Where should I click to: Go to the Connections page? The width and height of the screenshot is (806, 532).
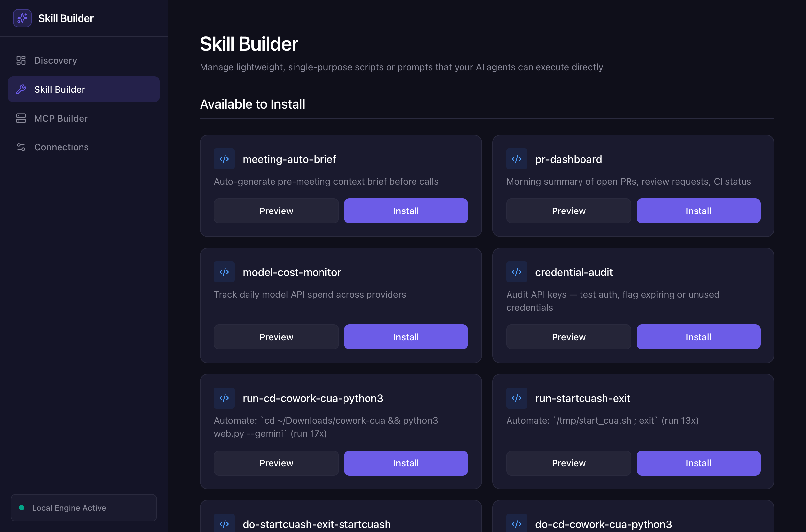(x=61, y=147)
